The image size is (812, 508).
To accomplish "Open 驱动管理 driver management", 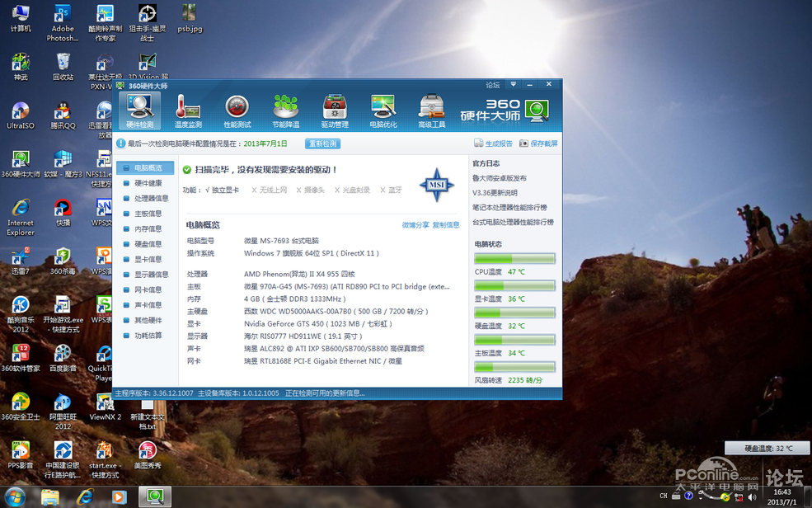I will (x=335, y=111).
